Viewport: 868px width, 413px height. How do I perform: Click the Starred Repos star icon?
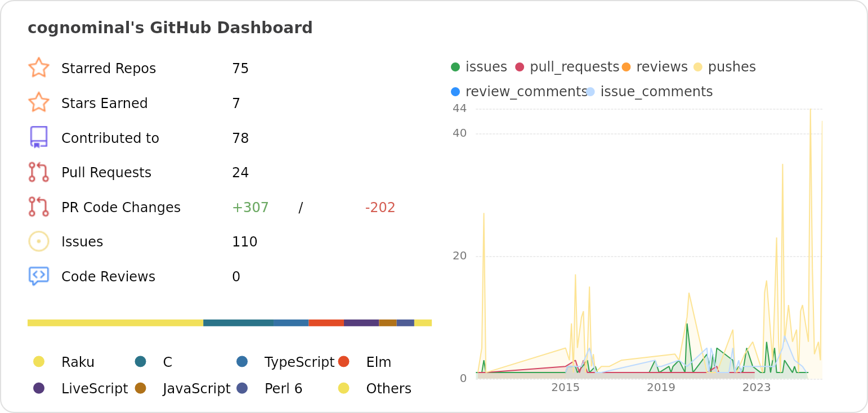point(39,68)
